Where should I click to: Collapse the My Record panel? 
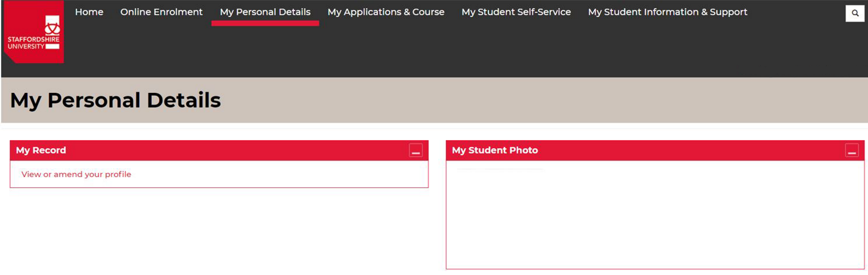(x=416, y=150)
